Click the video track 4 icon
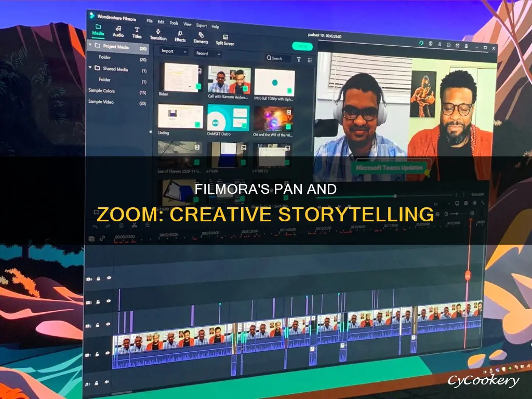Viewport: 532px width, 399px height. coord(89,279)
